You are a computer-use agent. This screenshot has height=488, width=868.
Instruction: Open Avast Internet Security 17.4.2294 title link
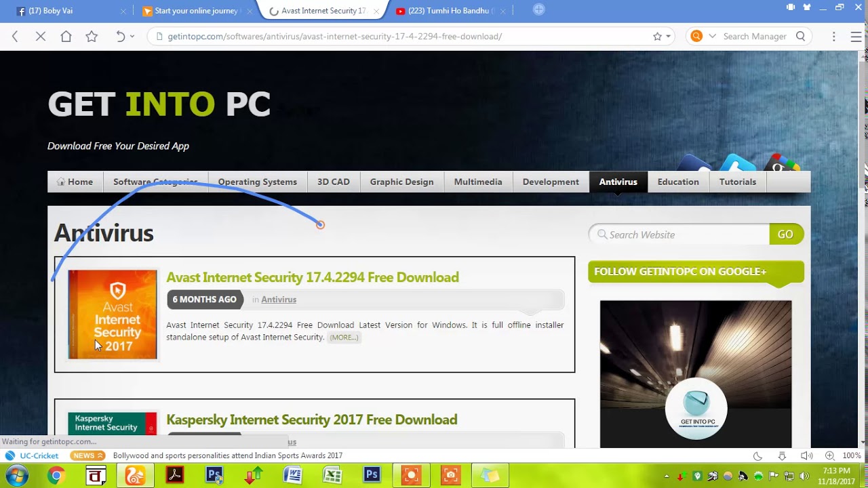pos(313,277)
